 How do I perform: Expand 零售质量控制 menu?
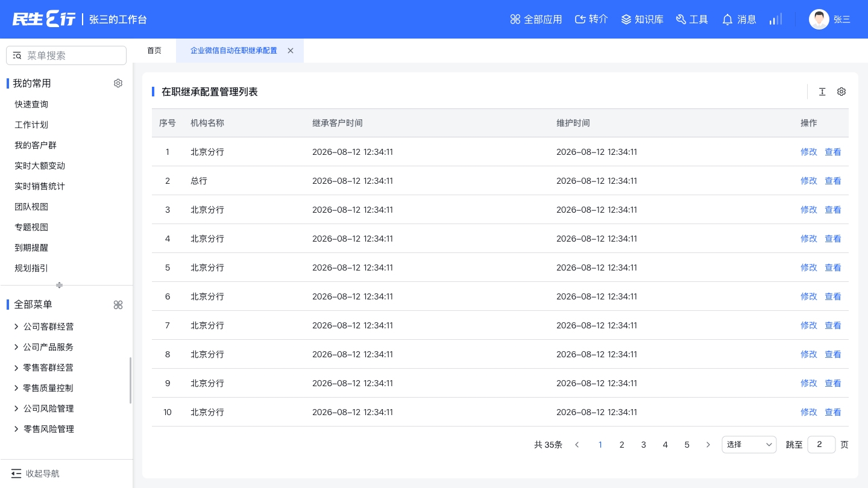16,388
